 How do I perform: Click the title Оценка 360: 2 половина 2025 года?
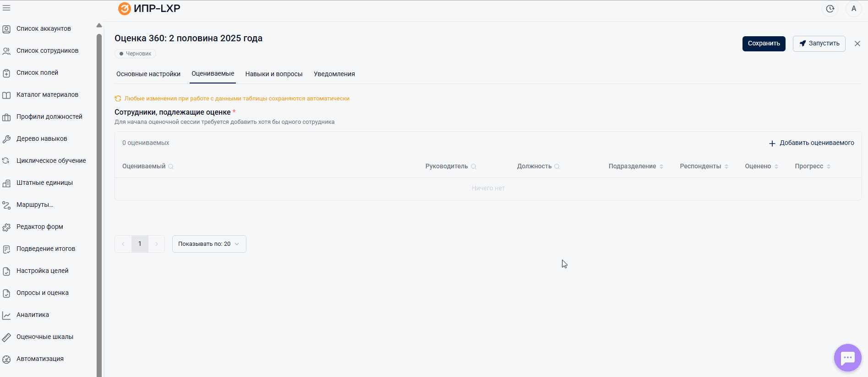[188, 39]
